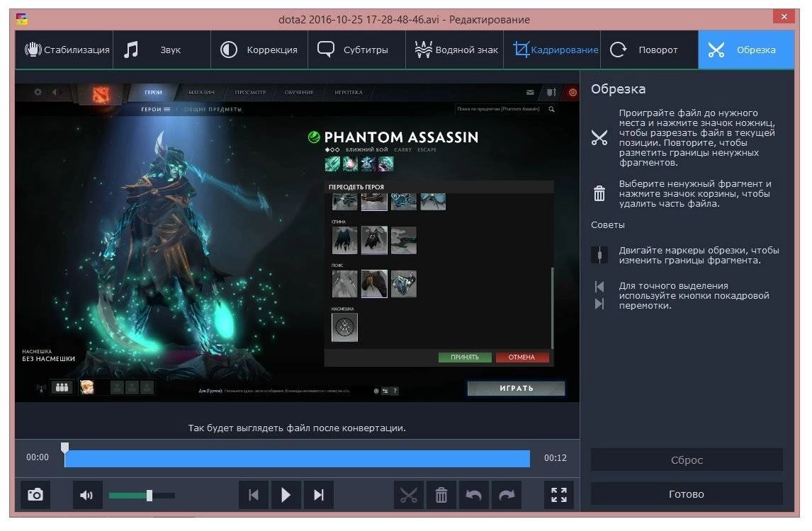Click the ИГРОТЕКА tab in the game preview
Image resolution: width=812 pixels, height=531 pixels.
pos(349,92)
